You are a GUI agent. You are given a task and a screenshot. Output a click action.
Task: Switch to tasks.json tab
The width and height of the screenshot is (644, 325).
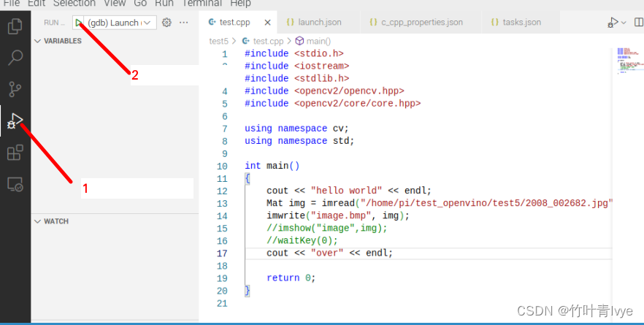pyautogui.click(x=521, y=22)
